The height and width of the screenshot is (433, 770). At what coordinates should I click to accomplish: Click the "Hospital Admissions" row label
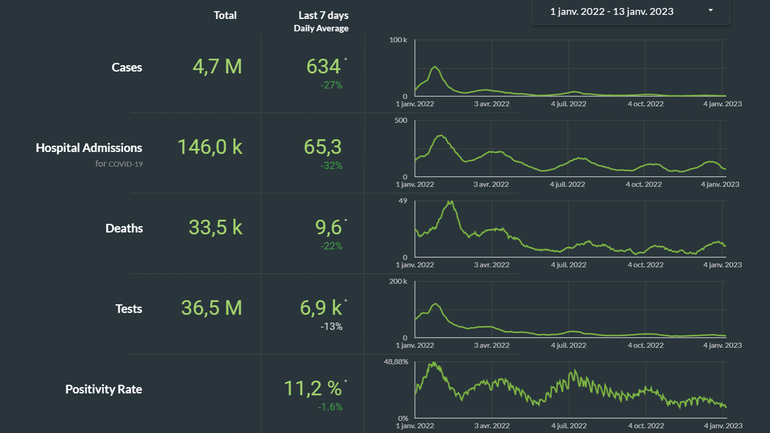[89, 148]
